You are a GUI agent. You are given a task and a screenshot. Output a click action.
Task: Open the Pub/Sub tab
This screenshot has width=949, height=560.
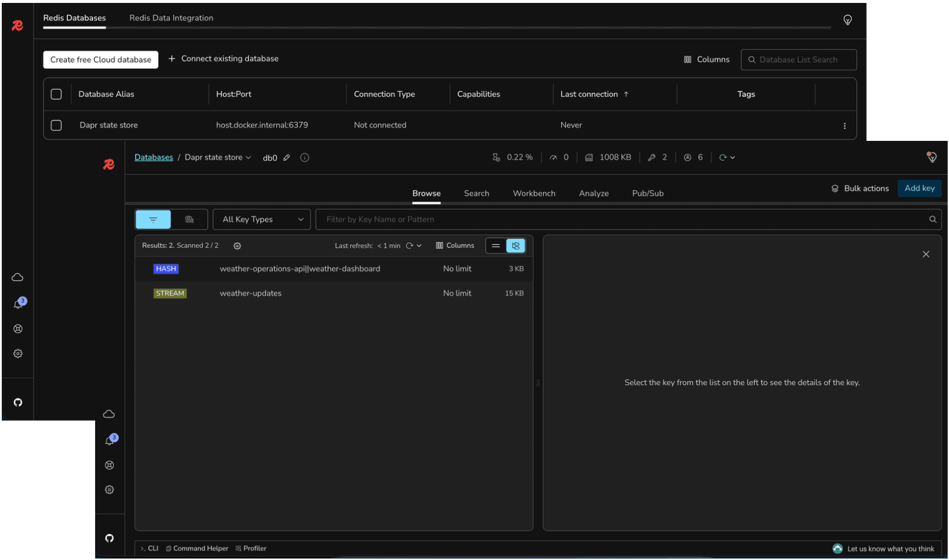pyautogui.click(x=648, y=193)
